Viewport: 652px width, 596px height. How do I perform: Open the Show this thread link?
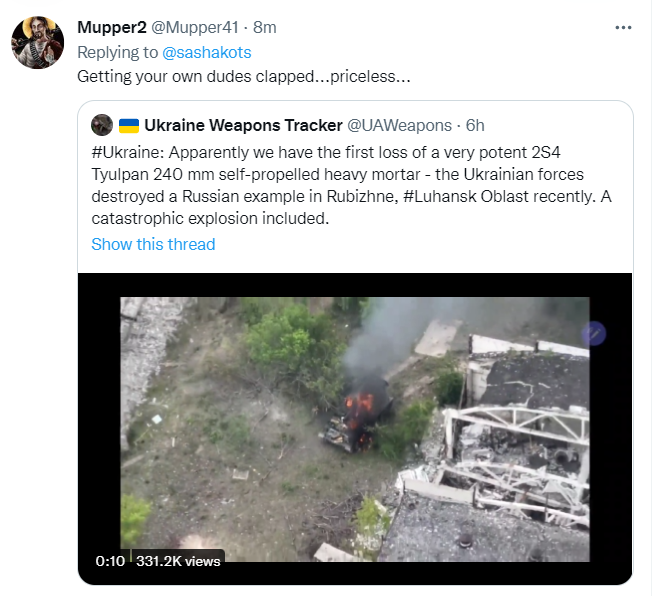click(x=153, y=244)
